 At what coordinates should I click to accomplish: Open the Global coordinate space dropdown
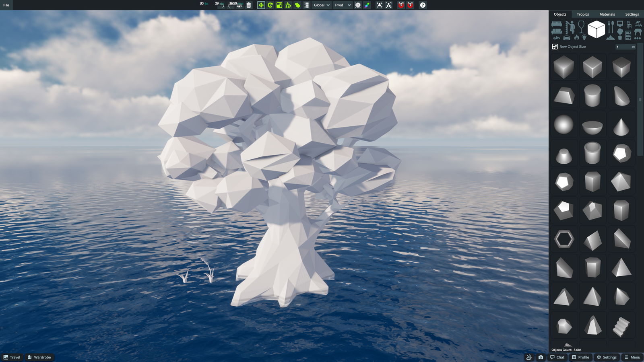tap(322, 5)
